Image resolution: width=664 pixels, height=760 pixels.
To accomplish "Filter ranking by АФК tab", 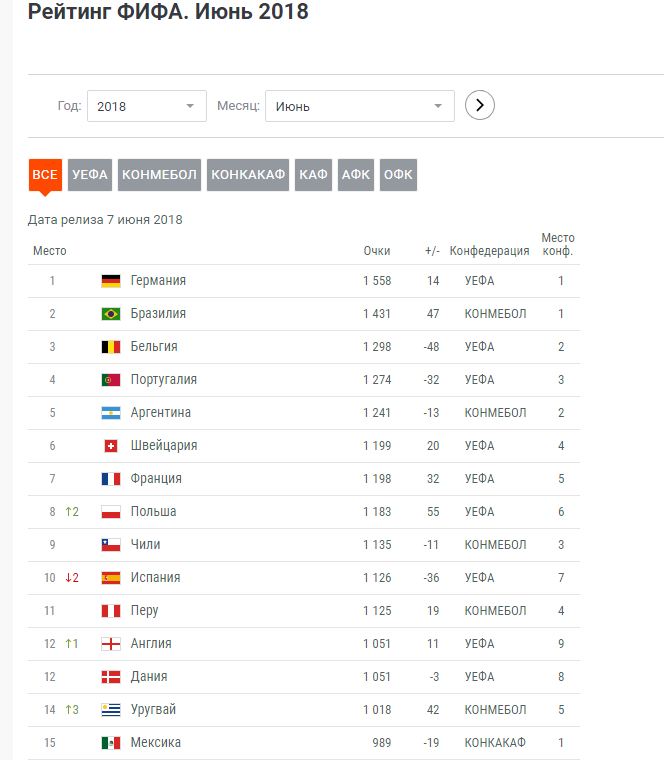I will tap(356, 174).
